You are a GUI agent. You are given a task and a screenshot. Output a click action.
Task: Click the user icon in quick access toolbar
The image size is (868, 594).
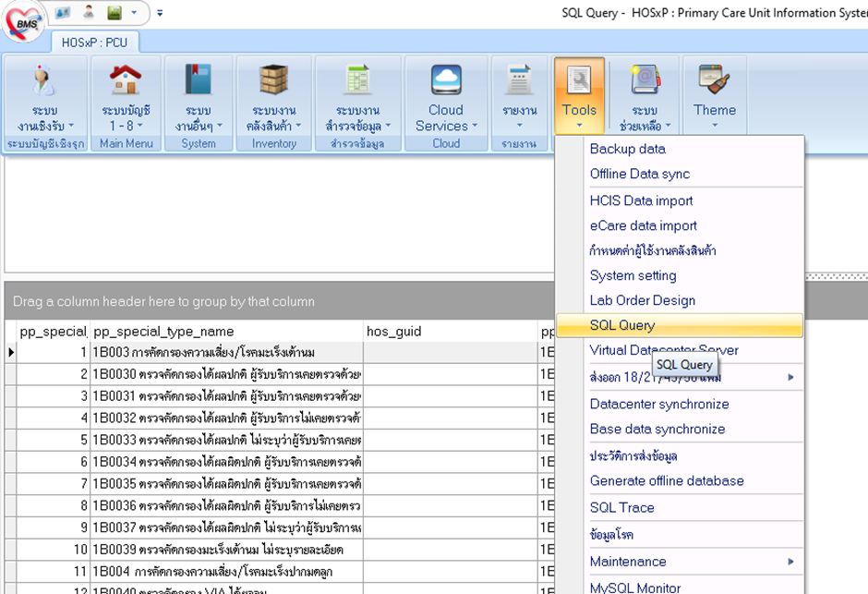[x=89, y=12]
